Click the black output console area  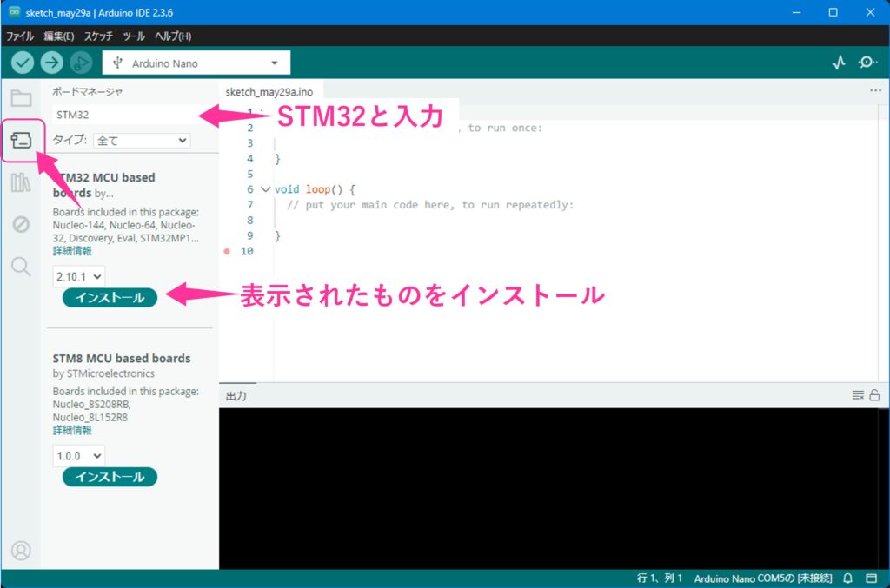click(548, 487)
